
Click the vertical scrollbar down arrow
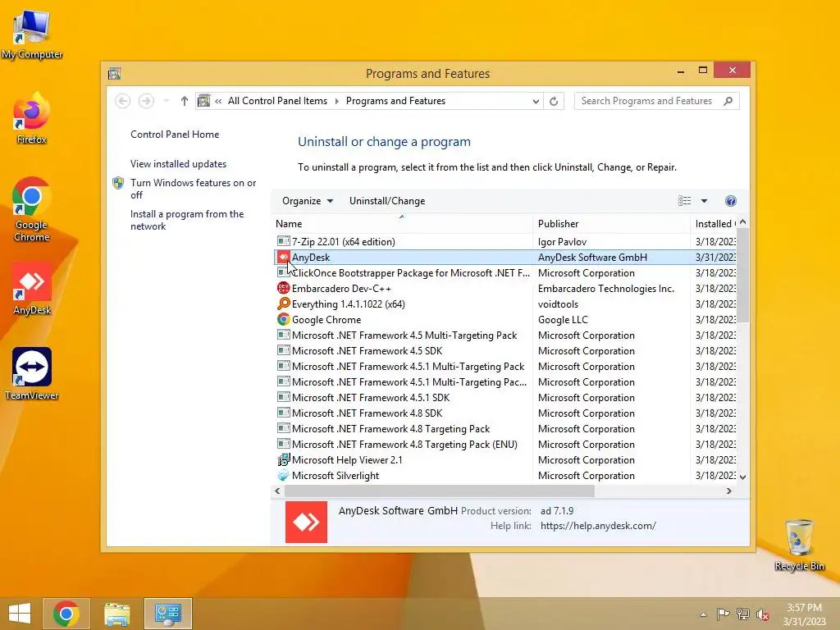coord(742,477)
